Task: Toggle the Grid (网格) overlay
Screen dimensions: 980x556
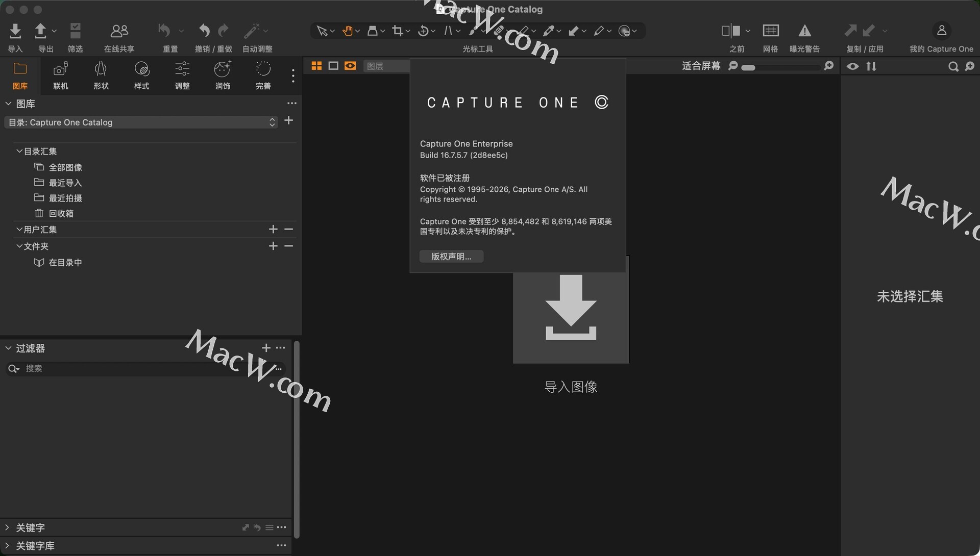Action: (x=770, y=31)
